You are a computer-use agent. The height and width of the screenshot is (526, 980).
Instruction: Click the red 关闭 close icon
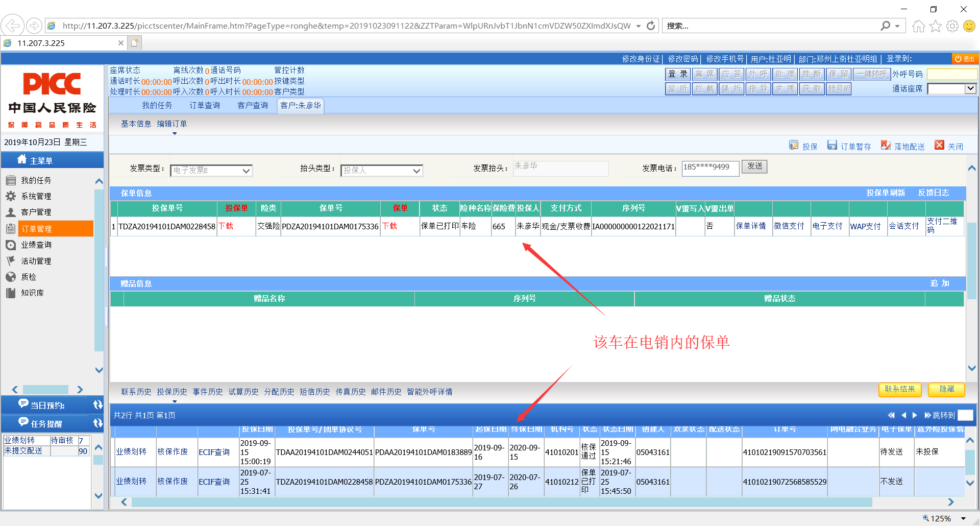pos(939,146)
